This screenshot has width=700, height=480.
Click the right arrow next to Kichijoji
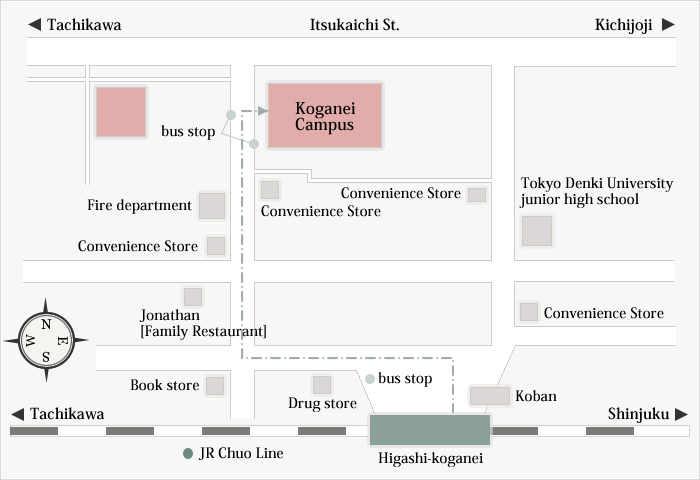pos(668,25)
